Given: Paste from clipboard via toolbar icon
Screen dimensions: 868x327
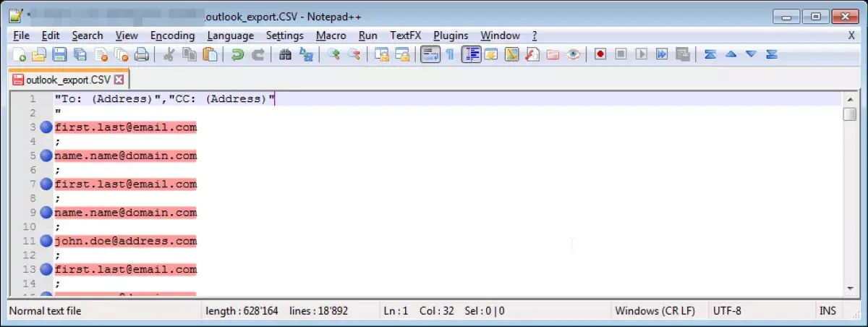Looking at the screenshot, I should (210, 54).
